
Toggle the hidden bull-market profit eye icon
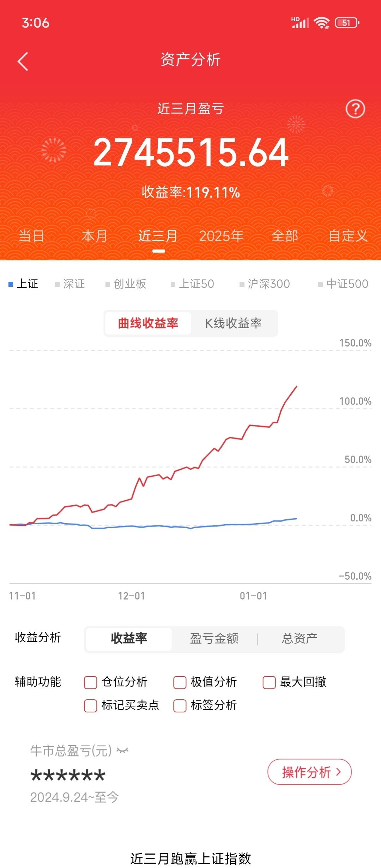point(122,751)
